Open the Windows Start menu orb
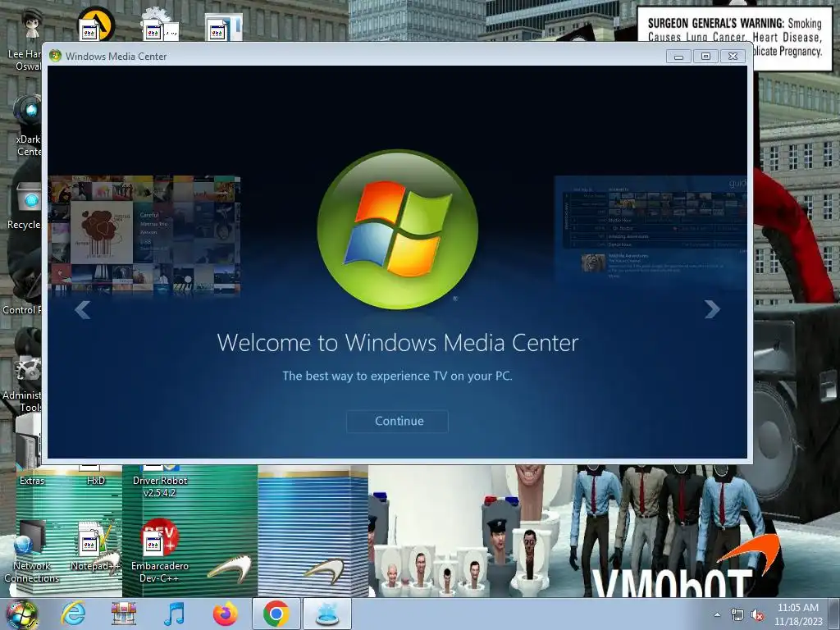 21,614
